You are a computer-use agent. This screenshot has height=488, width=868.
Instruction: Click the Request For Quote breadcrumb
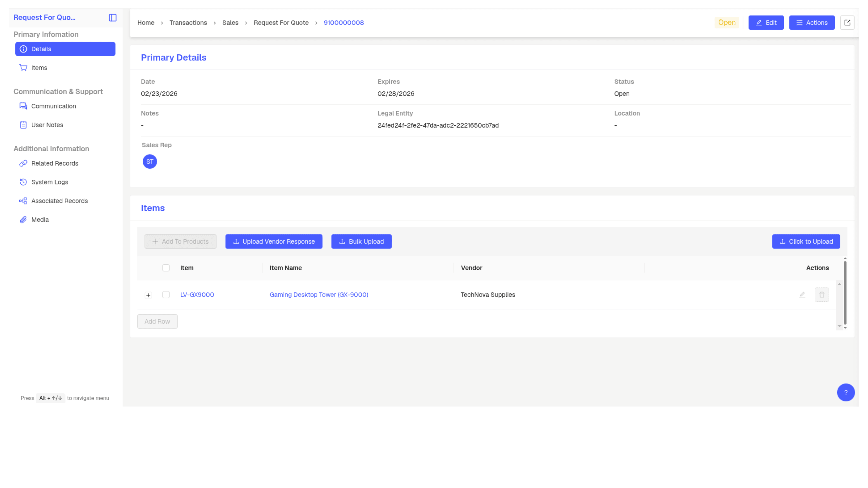(x=281, y=23)
